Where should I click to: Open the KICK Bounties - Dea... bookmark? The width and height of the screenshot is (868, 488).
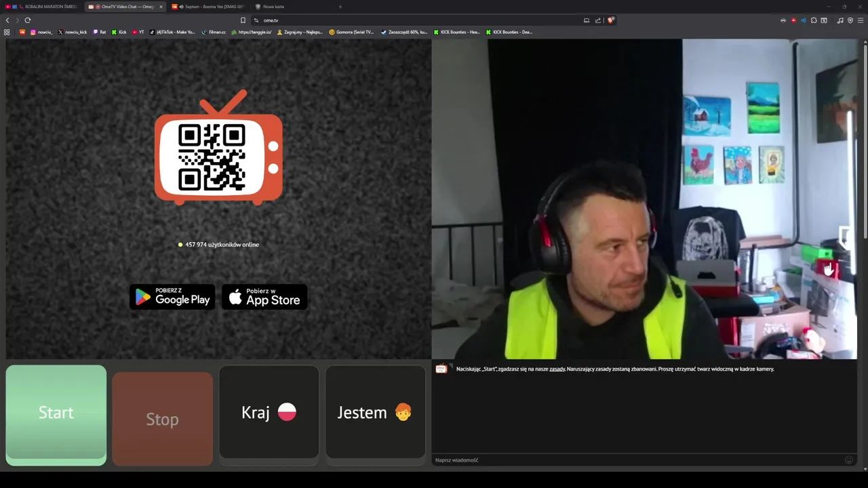click(509, 32)
